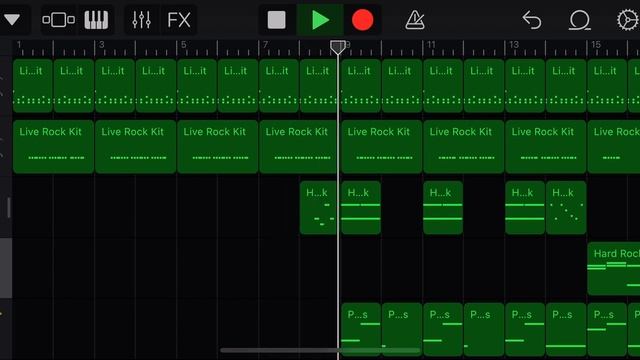Select the Li...it region starting at bar 15
The height and width of the screenshot is (360, 640).
coord(607,86)
